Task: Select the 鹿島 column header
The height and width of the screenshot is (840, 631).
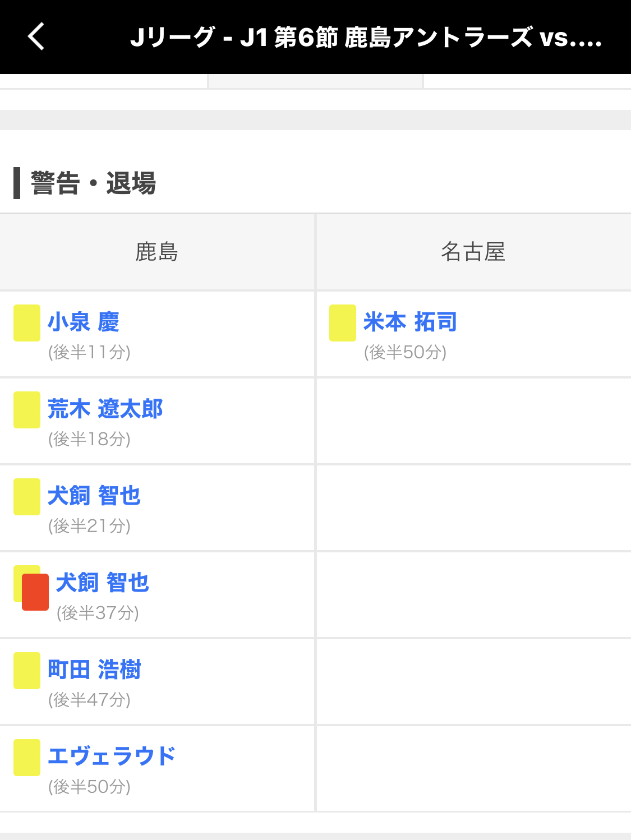Action: click(157, 252)
